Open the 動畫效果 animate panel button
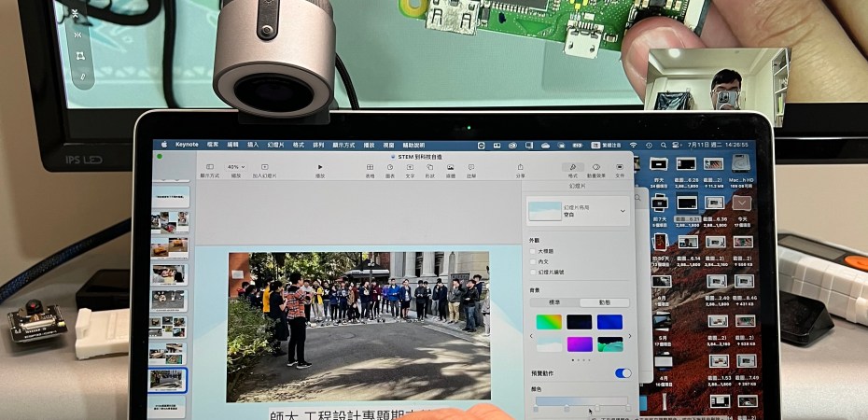 596,168
